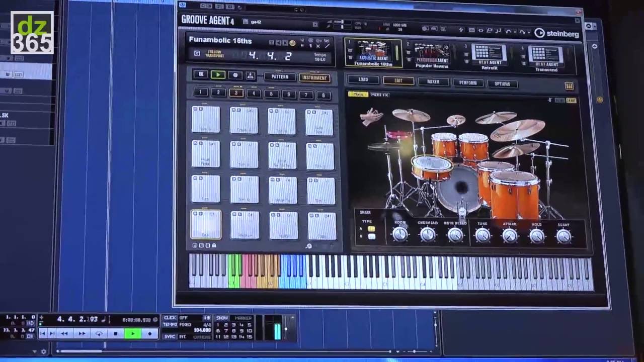644x362 pixels.
Task: Select snare type A
Action: tap(371, 229)
